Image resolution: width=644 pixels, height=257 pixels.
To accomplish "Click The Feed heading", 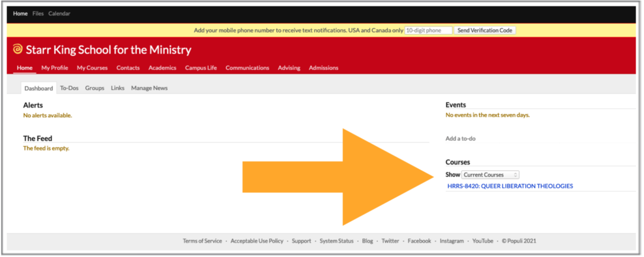I will 37,139.
